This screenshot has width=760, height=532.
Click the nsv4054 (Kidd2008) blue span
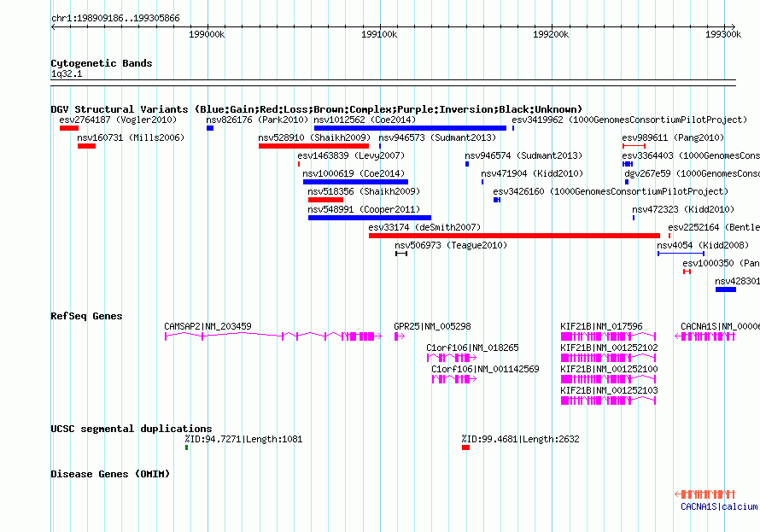[x=681, y=254]
